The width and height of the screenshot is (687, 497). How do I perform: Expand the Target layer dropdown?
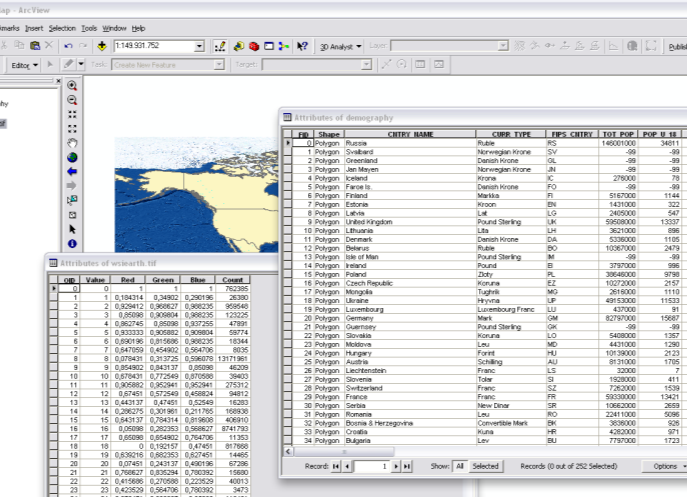click(x=366, y=65)
